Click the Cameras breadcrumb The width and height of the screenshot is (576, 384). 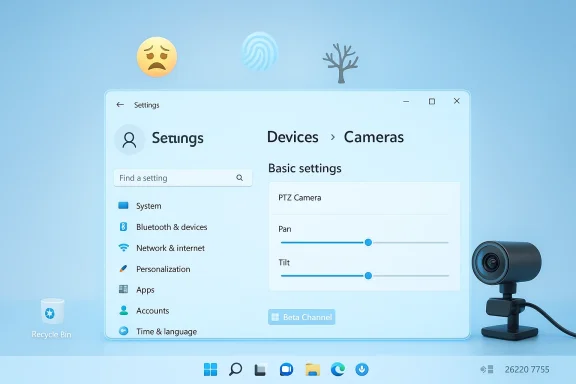[374, 137]
